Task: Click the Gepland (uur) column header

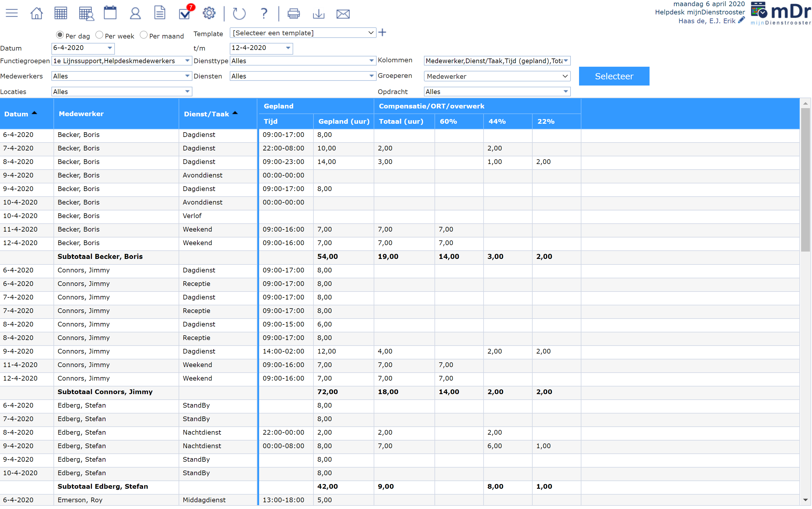Action: click(x=344, y=122)
